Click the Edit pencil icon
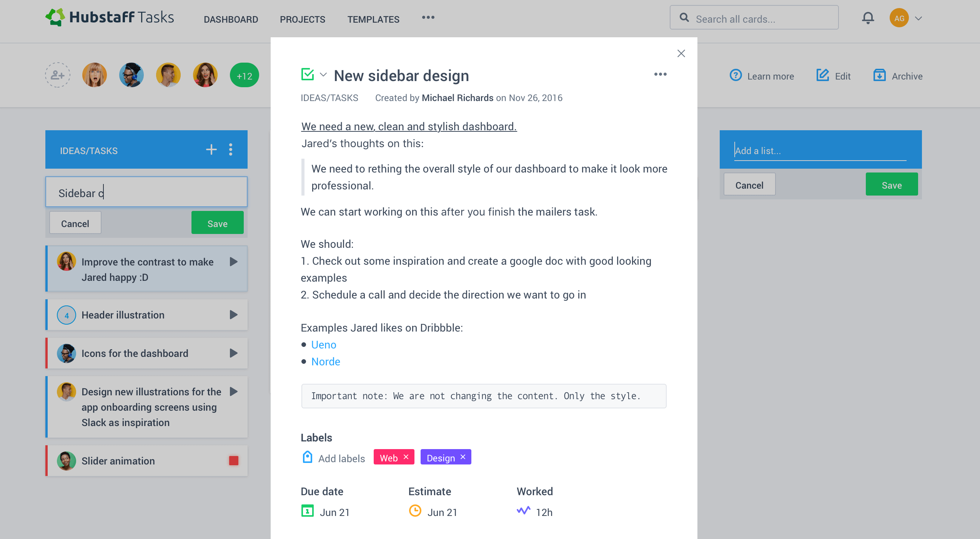Viewport: 980px width, 539px height. [x=823, y=75]
